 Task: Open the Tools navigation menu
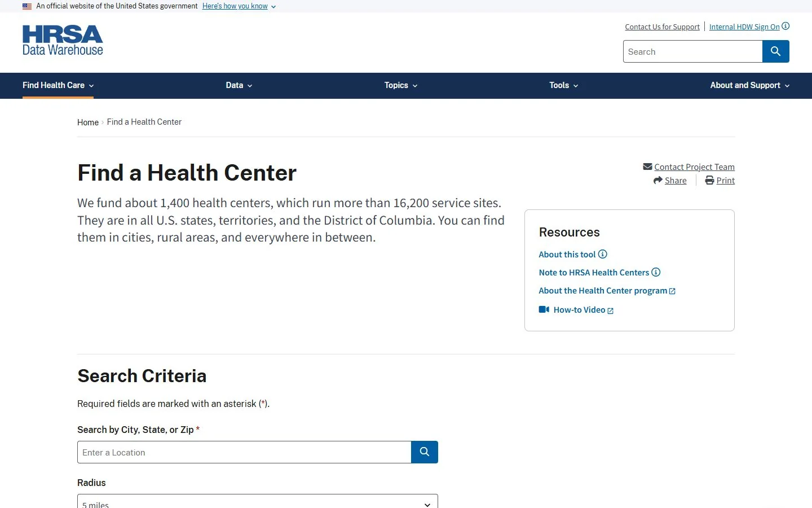pyautogui.click(x=564, y=85)
